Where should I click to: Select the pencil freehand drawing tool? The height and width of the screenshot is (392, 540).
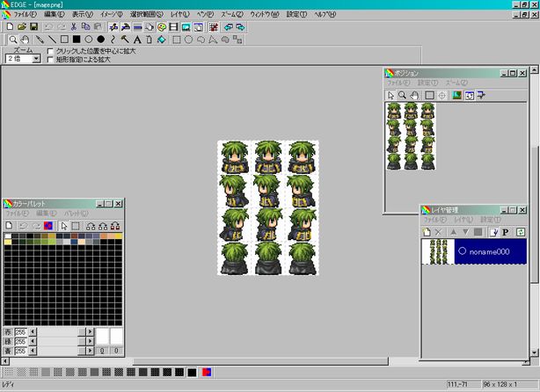pyautogui.click(x=40, y=40)
